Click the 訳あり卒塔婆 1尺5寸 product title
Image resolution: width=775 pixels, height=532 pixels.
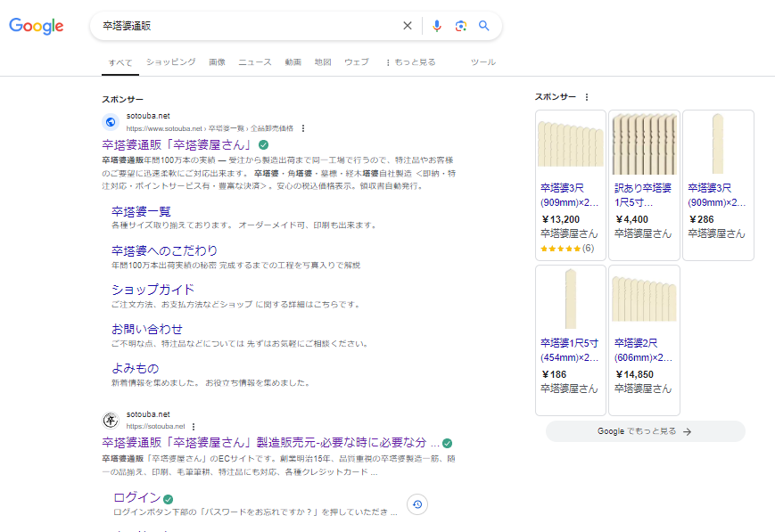tap(643, 195)
